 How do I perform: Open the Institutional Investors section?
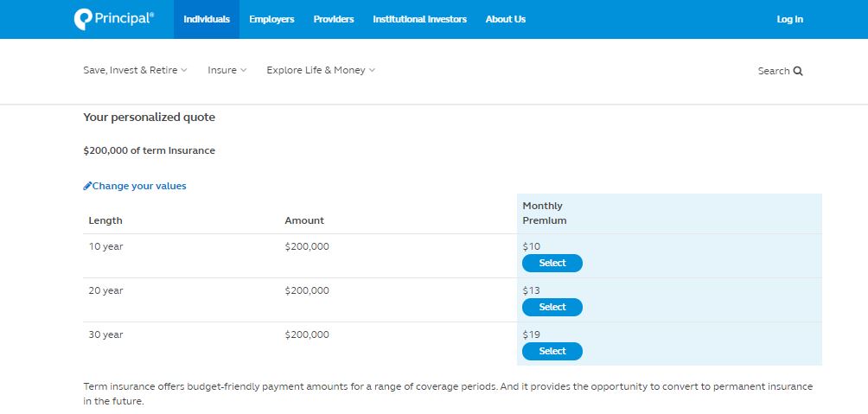(x=419, y=19)
